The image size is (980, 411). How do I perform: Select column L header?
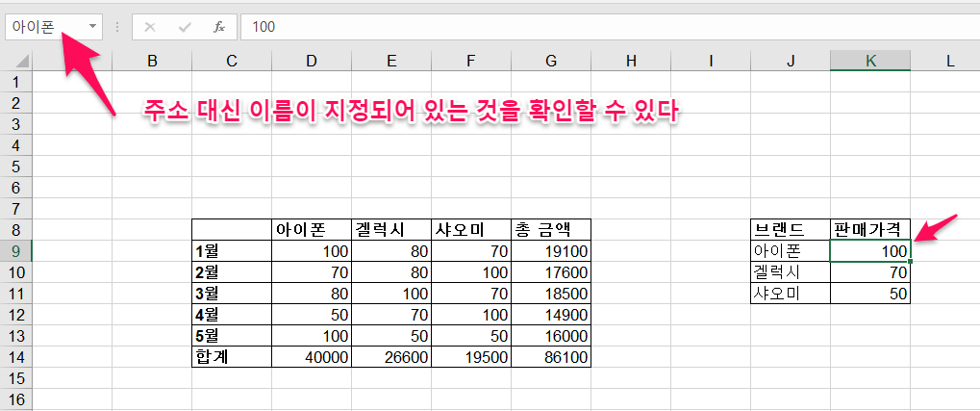[950, 61]
